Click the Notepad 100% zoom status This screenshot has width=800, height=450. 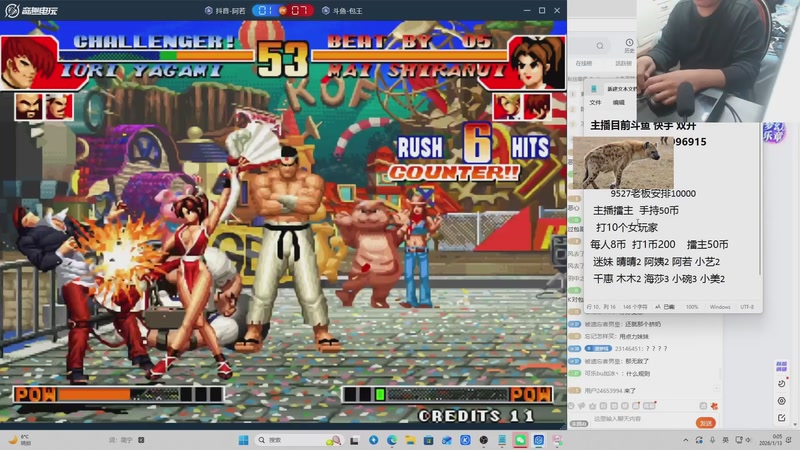(x=692, y=307)
